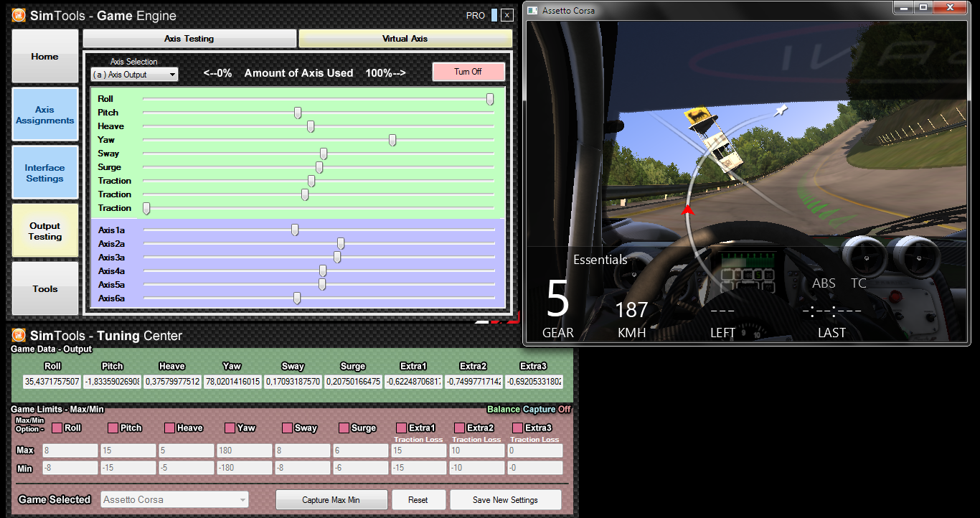Click the Heave slider handle
This screenshot has width=980, height=518.
pyautogui.click(x=311, y=126)
